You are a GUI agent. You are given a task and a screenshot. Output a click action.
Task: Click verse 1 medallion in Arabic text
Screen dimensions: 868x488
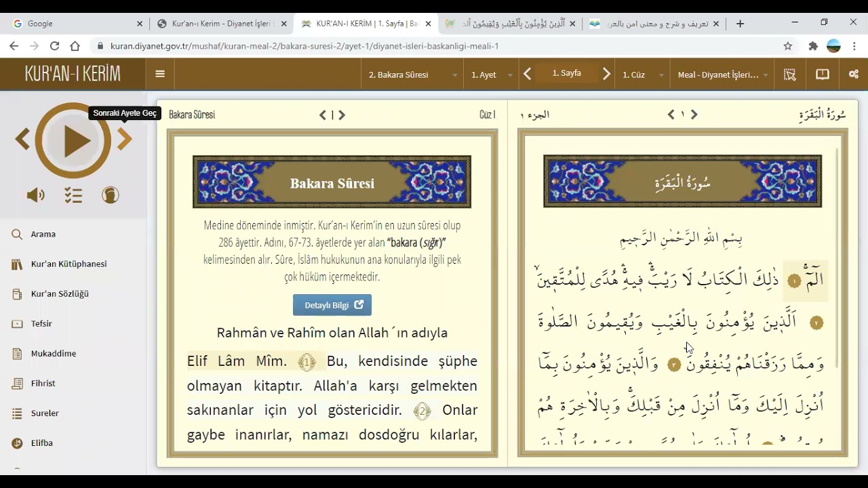click(x=794, y=281)
